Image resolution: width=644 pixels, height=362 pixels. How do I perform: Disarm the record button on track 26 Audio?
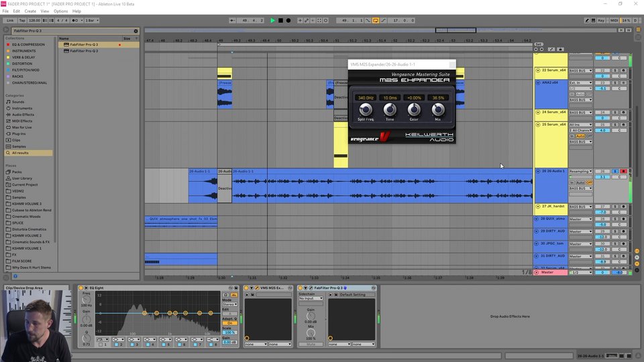pos(623,171)
